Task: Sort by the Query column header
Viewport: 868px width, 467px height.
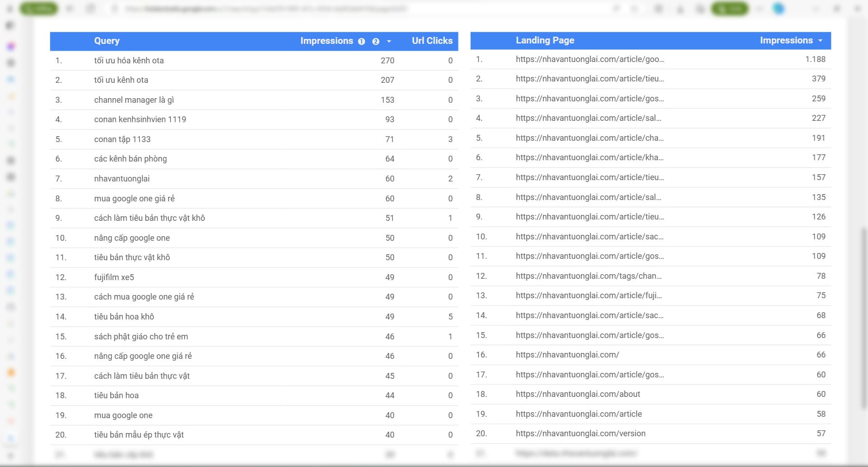Action: (x=107, y=41)
